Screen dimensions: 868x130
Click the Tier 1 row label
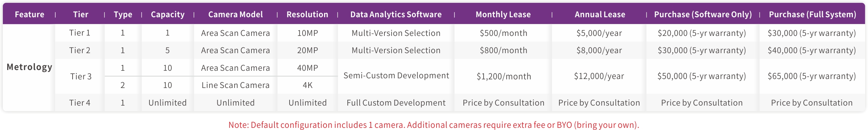pyautogui.click(x=80, y=33)
